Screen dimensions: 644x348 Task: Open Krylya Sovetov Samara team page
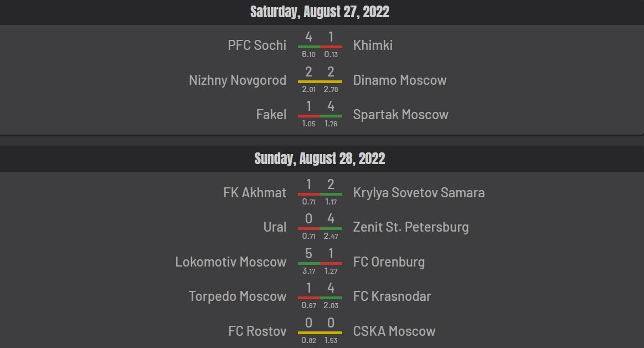(x=419, y=193)
